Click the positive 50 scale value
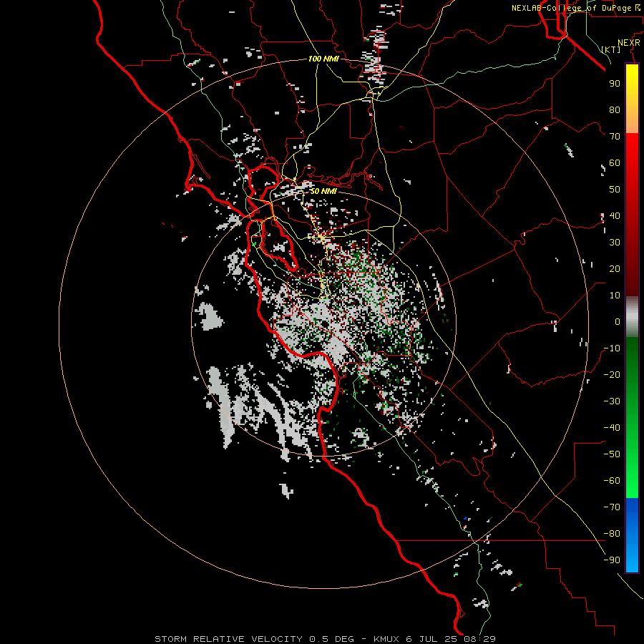 [x=615, y=190]
